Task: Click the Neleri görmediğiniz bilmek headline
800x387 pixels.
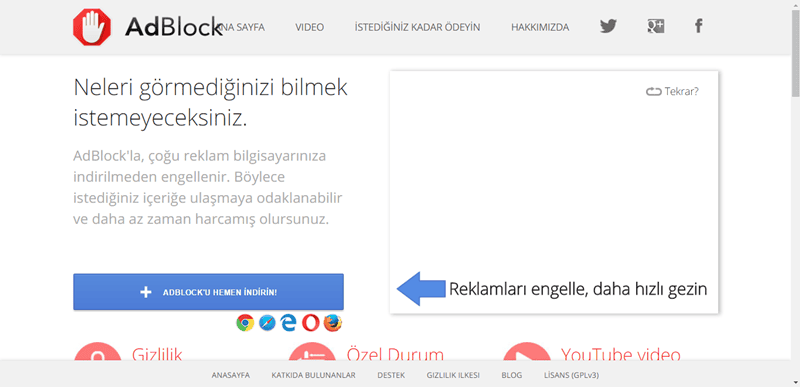Action: pos(211,103)
